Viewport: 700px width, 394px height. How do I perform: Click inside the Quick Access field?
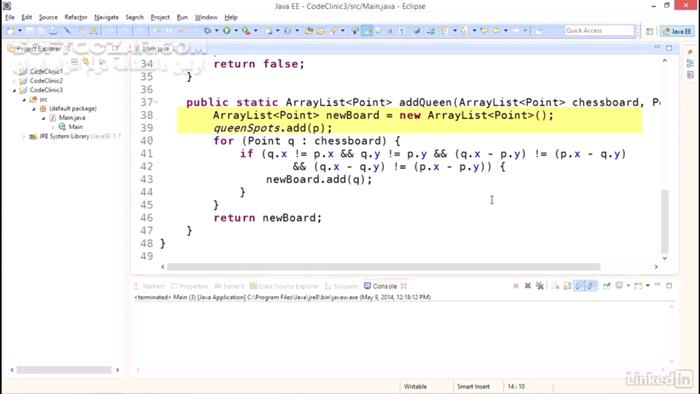[x=599, y=31]
